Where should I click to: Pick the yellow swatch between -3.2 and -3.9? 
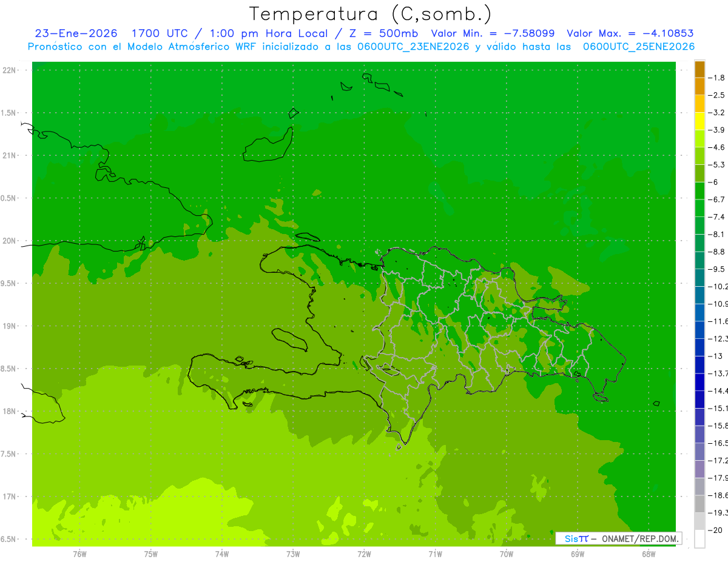coord(699,121)
